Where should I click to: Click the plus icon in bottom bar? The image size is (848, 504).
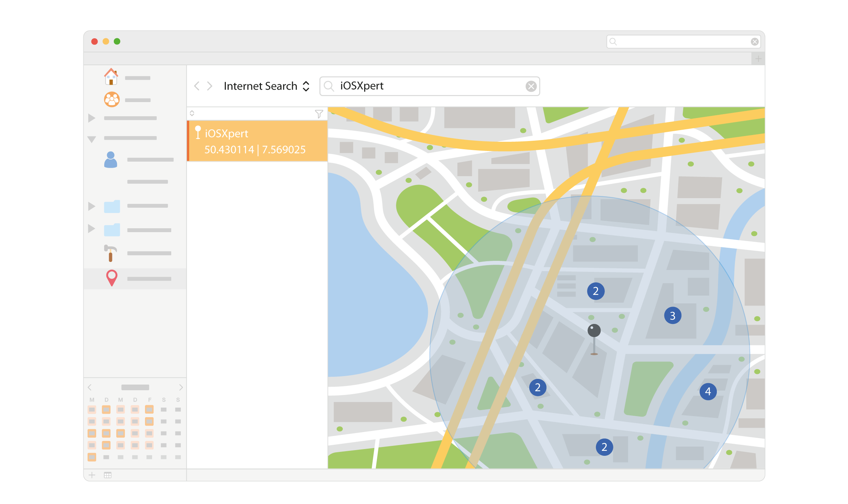(x=92, y=475)
